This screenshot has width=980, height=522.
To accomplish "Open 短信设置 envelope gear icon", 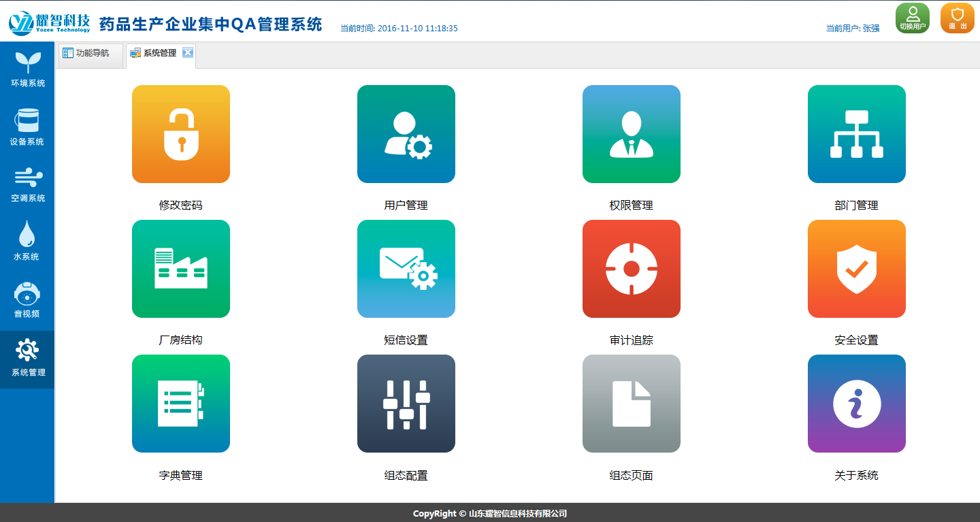I will [x=406, y=269].
